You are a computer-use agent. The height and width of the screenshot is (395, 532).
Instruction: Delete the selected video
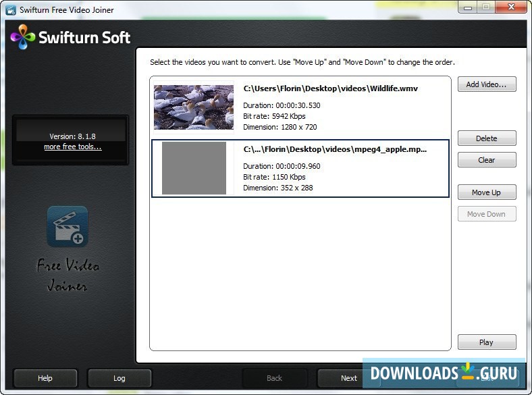(x=487, y=138)
